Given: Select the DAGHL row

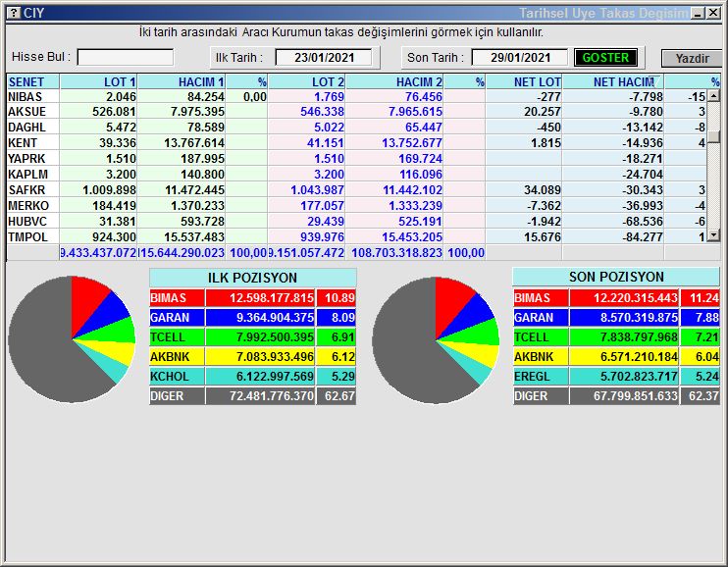Looking at the screenshot, I should click(x=356, y=128).
